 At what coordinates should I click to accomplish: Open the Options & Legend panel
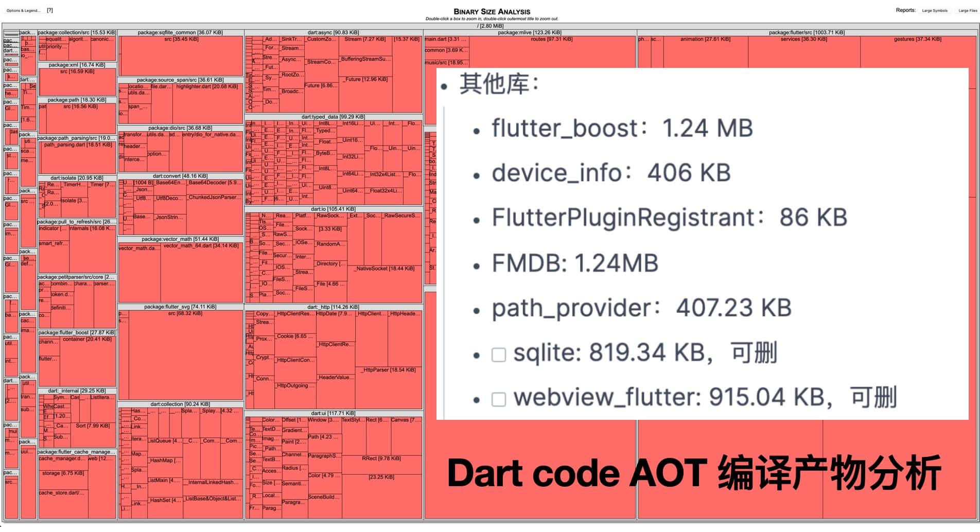[23, 10]
